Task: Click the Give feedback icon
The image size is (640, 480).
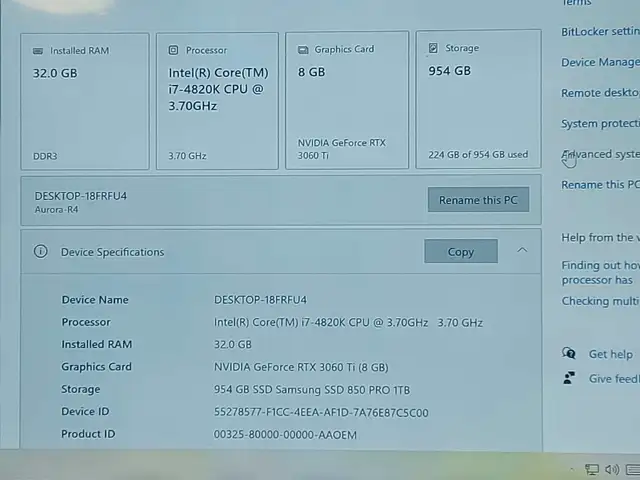Action: coord(569,379)
